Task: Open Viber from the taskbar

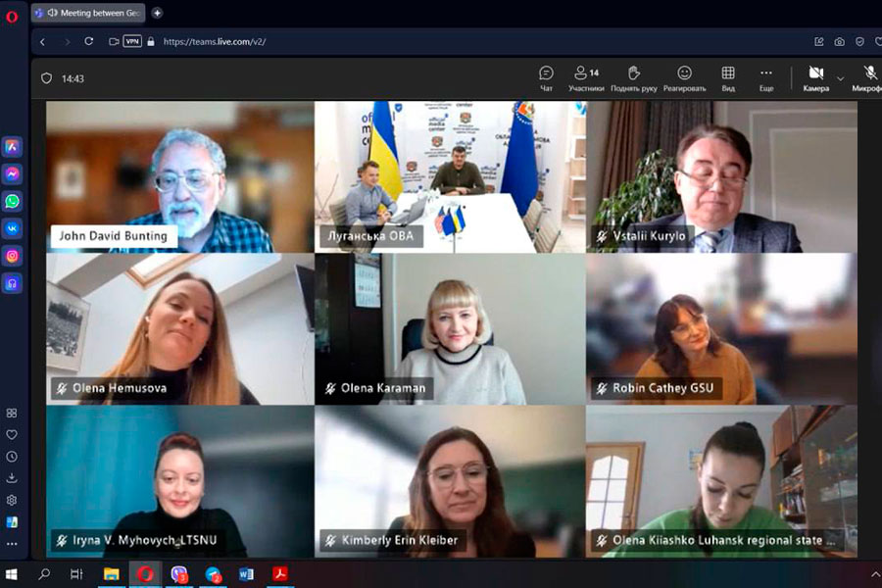Action: tap(179, 574)
